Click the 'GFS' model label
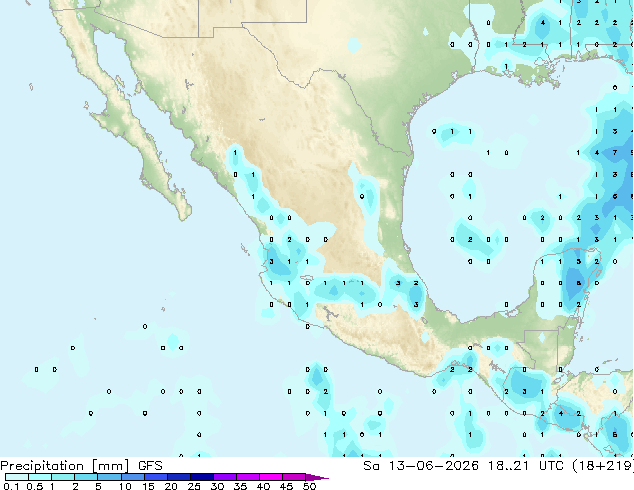 point(150,466)
